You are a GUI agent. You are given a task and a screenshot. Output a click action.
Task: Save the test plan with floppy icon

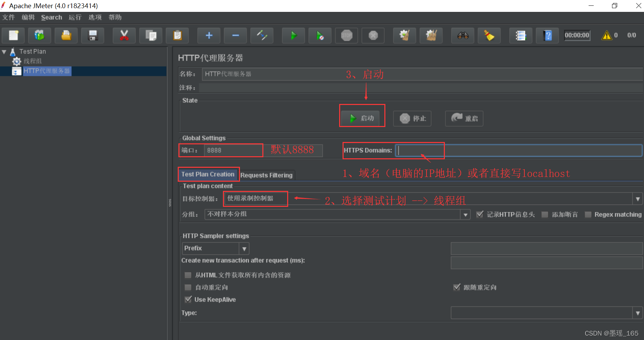point(92,35)
